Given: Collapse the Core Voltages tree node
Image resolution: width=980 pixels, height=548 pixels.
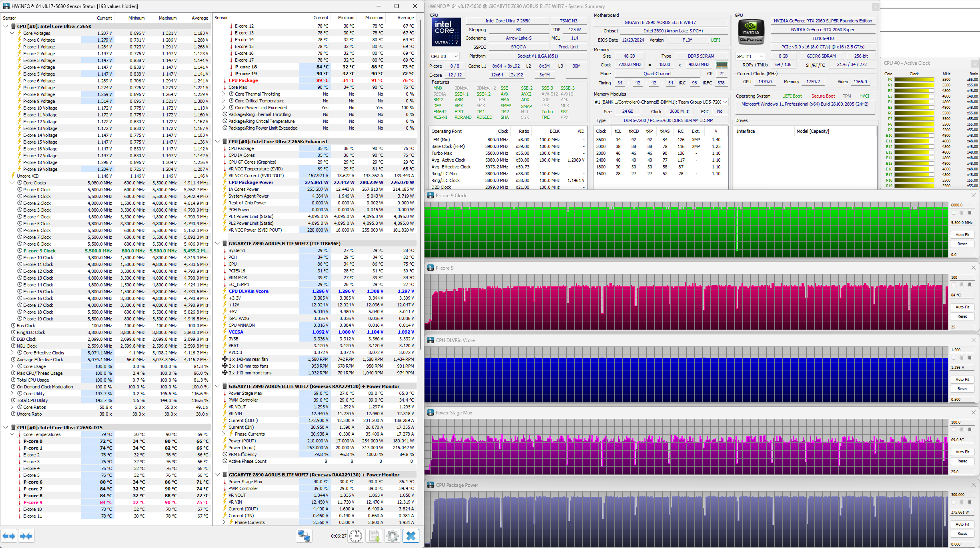Looking at the screenshot, I should tap(12, 33).
